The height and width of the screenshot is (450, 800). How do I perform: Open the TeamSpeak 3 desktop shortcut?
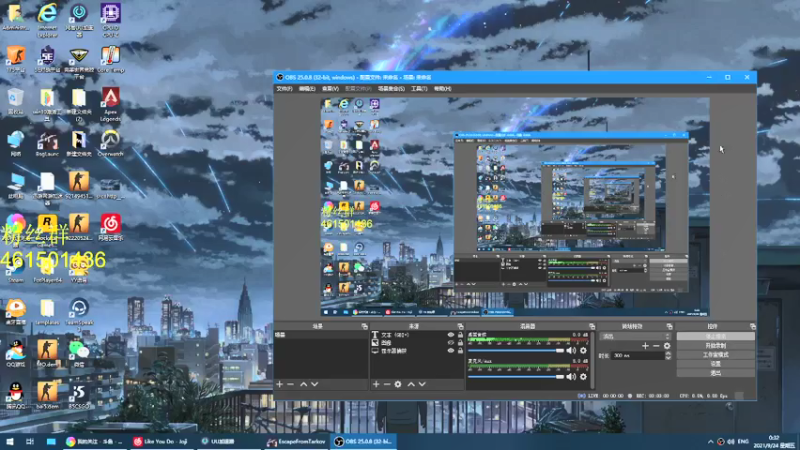coord(79,312)
